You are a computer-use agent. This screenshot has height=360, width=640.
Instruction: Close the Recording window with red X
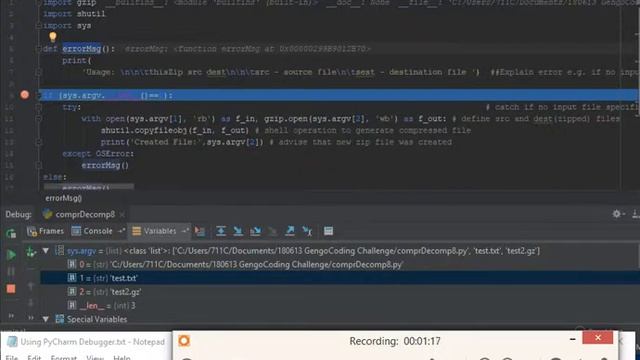pyautogui.click(x=598, y=338)
